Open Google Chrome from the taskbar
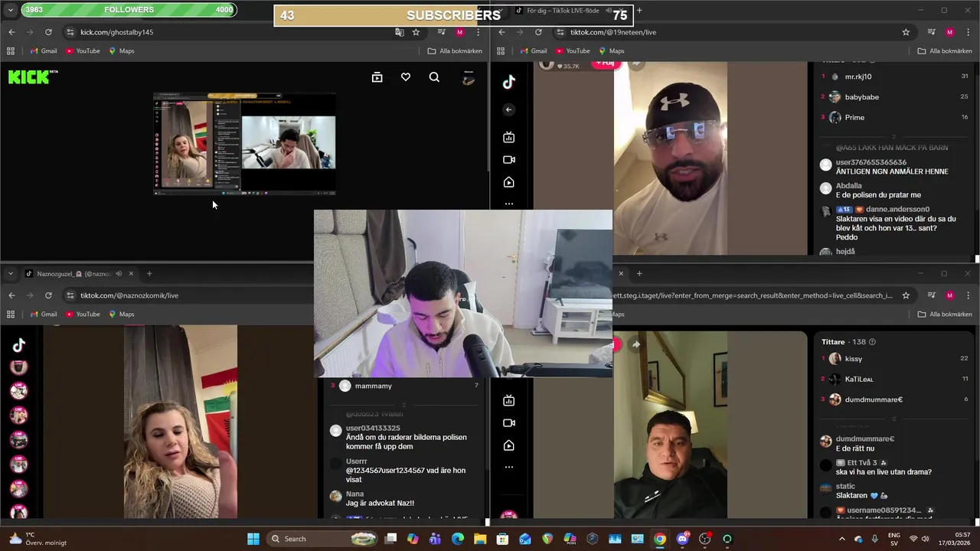The width and height of the screenshot is (980, 551). [x=659, y=539]
